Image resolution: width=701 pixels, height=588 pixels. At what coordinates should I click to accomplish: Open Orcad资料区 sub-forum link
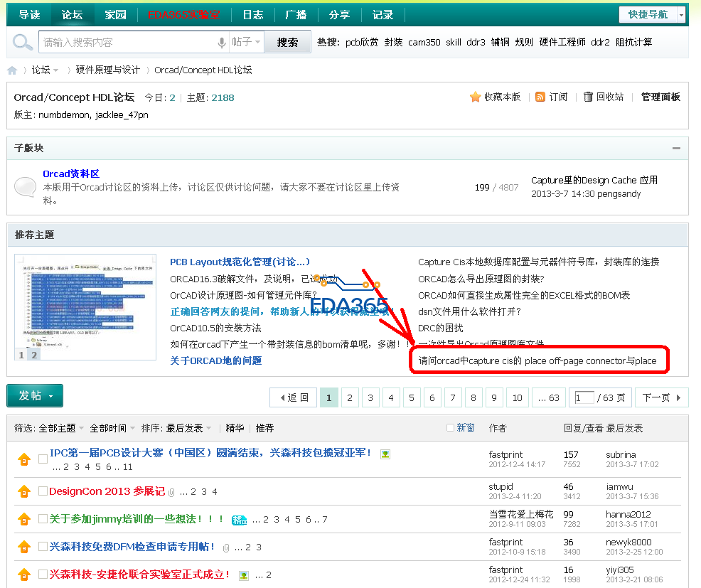pyautogui.click(x=71, y=173)
